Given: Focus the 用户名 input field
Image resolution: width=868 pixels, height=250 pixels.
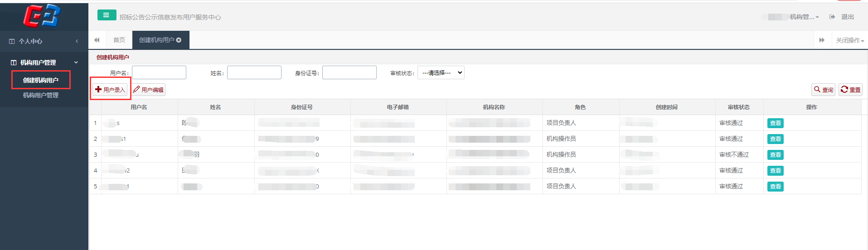Looking at the screenshot, I should [159, 72].
